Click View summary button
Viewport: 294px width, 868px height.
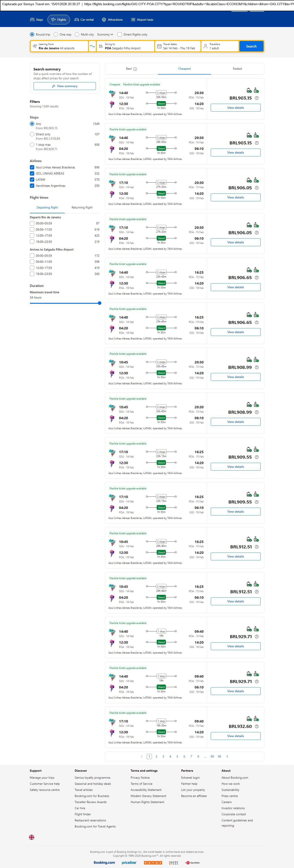(x=64, y=86)
